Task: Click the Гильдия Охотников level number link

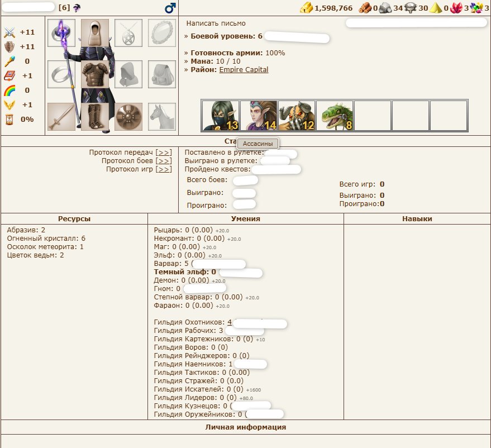Action: point(230,322)
